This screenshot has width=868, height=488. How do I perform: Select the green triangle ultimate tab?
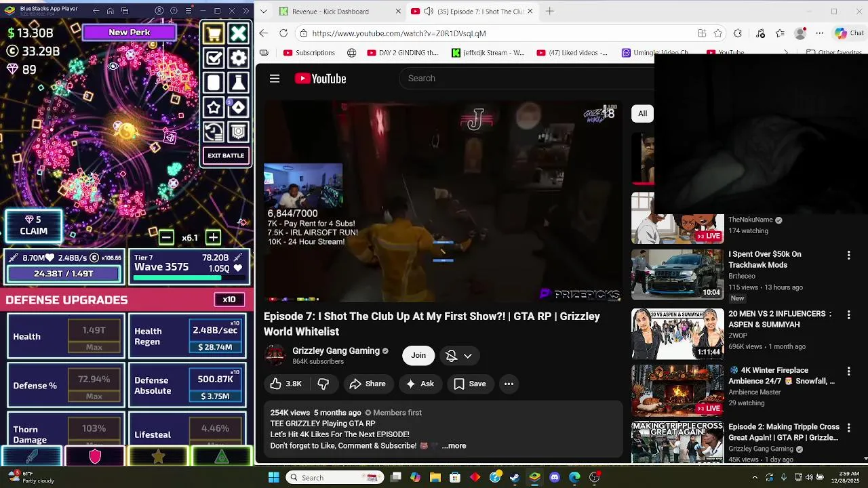[x=221, y=457]
